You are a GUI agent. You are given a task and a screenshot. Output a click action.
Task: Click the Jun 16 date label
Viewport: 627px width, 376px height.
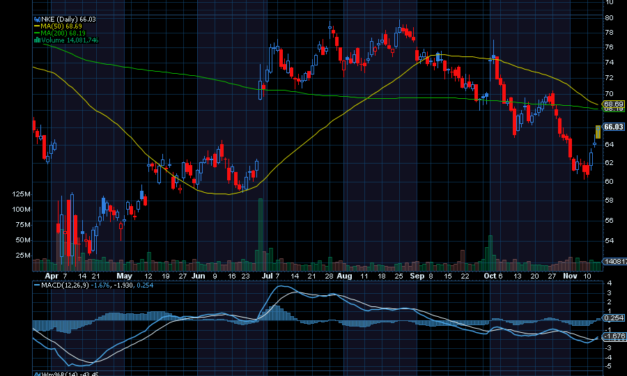[232, 276]
